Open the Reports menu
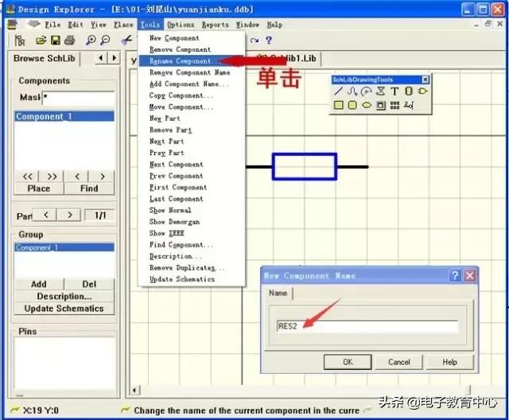This screenshot has height=420, width=509. point(216,25)
